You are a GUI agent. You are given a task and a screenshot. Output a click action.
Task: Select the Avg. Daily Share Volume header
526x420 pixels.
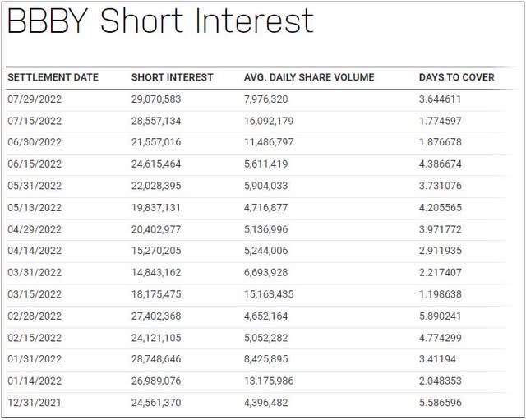point(309,77)
